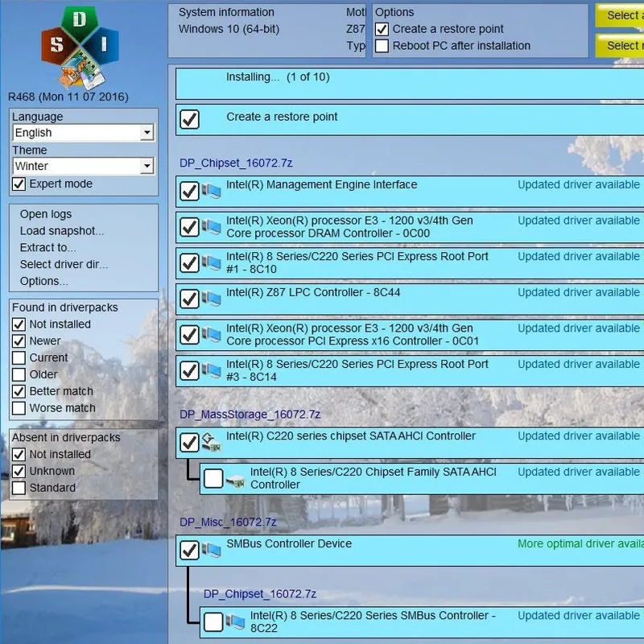The image size is (644, 644).
Task: Enable the Older filter checkbox
Action: pos(19,374)
